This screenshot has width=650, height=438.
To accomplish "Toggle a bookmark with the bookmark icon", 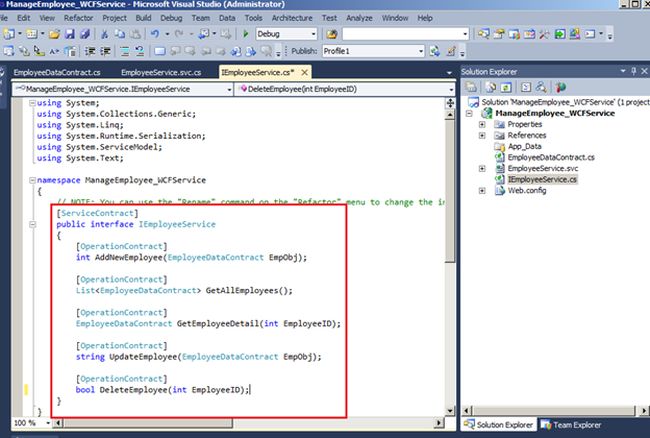I will point(160,51).
